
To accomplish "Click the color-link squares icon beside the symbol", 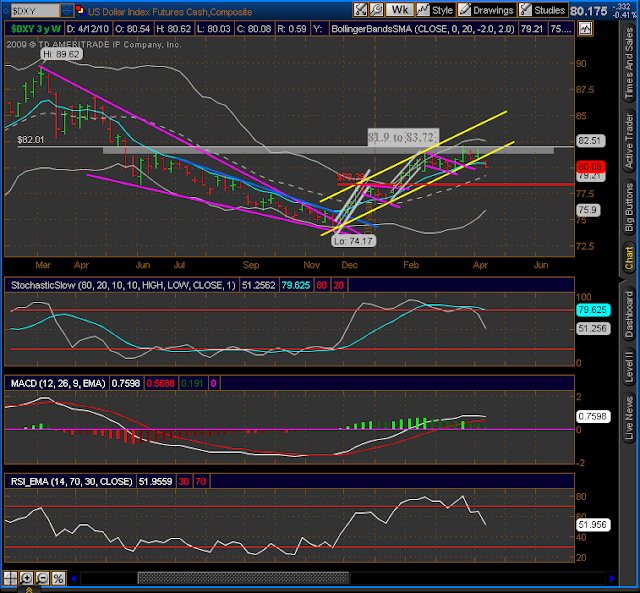I will coord(80,10).
